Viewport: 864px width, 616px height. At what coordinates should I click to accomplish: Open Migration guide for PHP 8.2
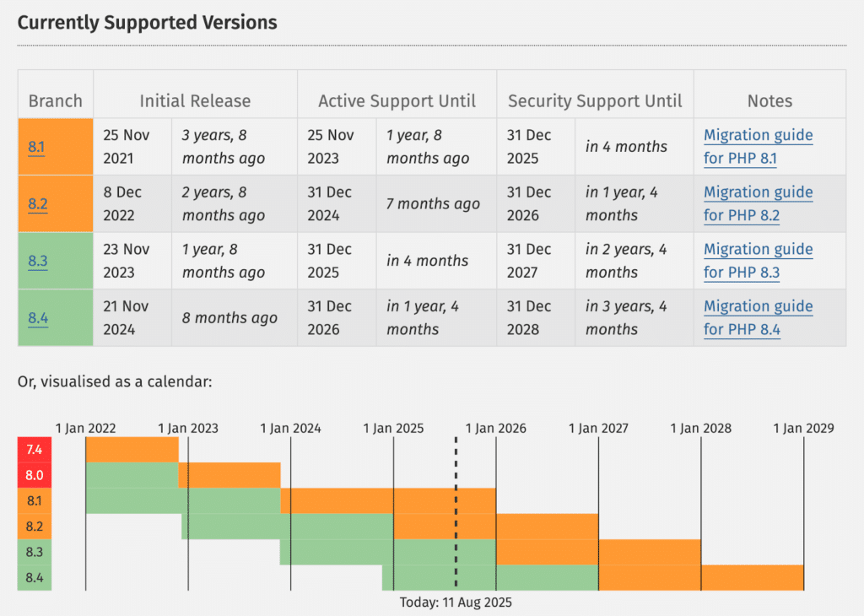[759, 203]
